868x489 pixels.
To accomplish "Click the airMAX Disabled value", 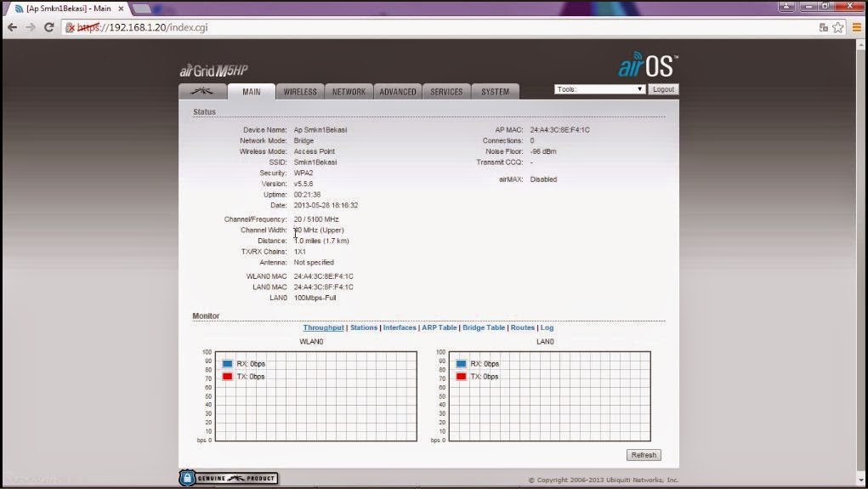I will coord(543,179).
